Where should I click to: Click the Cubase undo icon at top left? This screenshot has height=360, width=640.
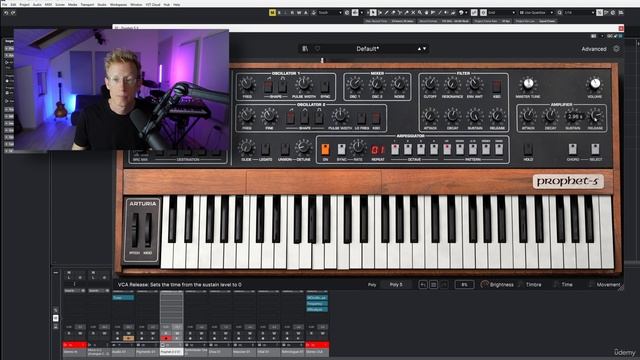tap(6, 13)
